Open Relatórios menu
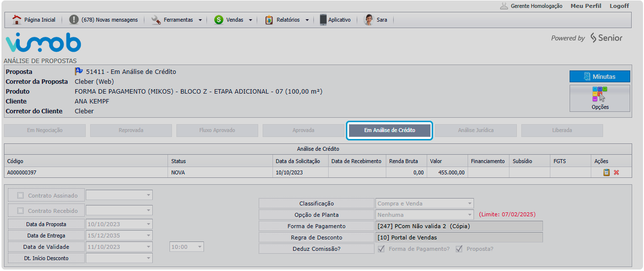 (x=288, y=20)
